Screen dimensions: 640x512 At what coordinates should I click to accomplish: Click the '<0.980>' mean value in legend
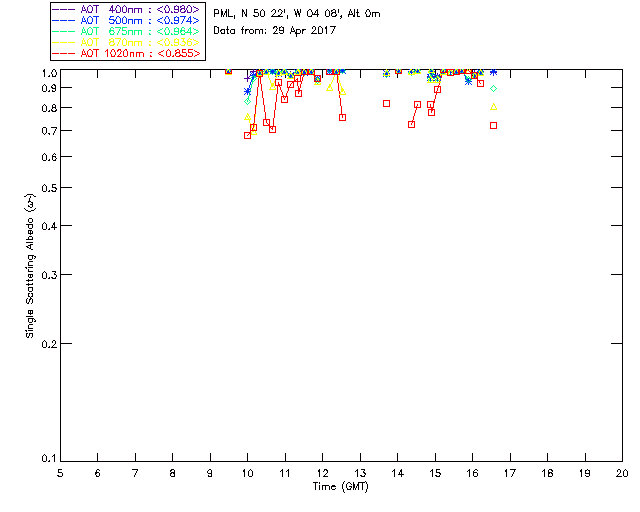(178, 9)
